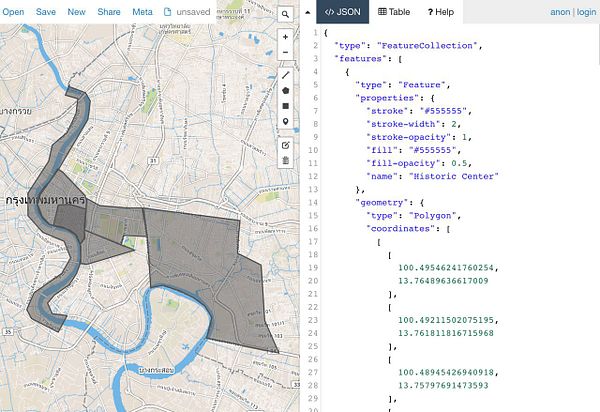Open the Save menu
Image resolution: width=600 pixels, height=412 pixels.
[46, 12]
